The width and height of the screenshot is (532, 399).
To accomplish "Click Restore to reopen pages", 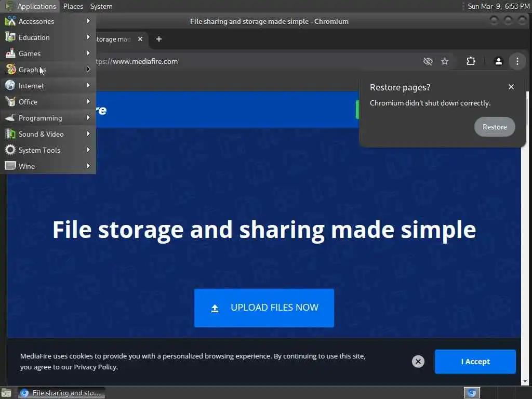I will pos(495,127).
